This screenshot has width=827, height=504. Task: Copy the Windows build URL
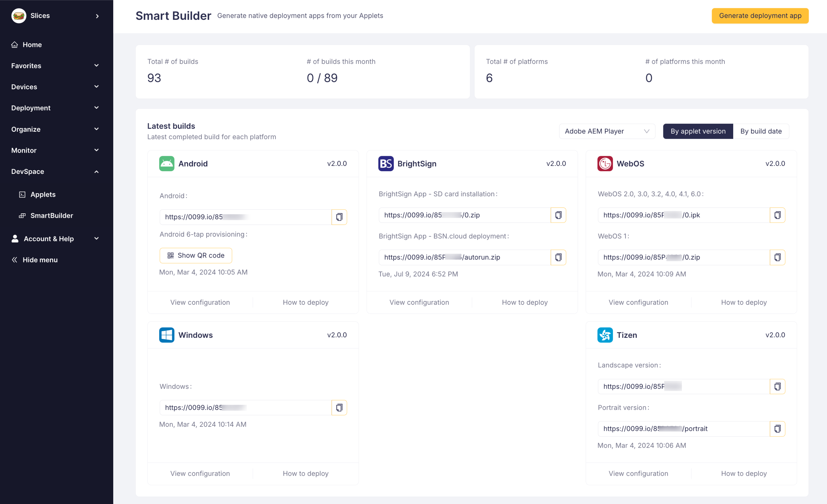click(339, 407)
